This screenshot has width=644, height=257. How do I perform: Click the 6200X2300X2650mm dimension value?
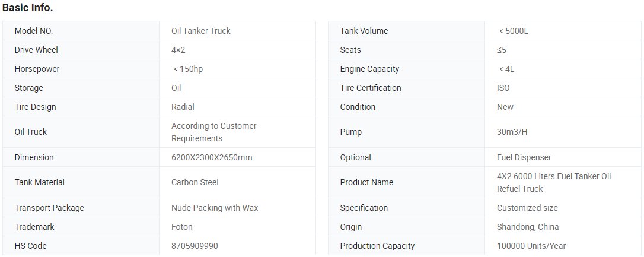tap(212, 157)
